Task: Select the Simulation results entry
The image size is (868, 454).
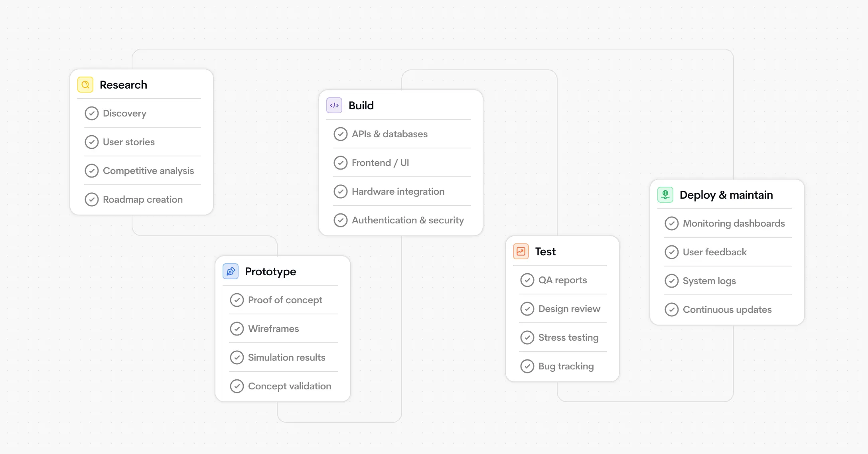Action: [x=286, y=357]
